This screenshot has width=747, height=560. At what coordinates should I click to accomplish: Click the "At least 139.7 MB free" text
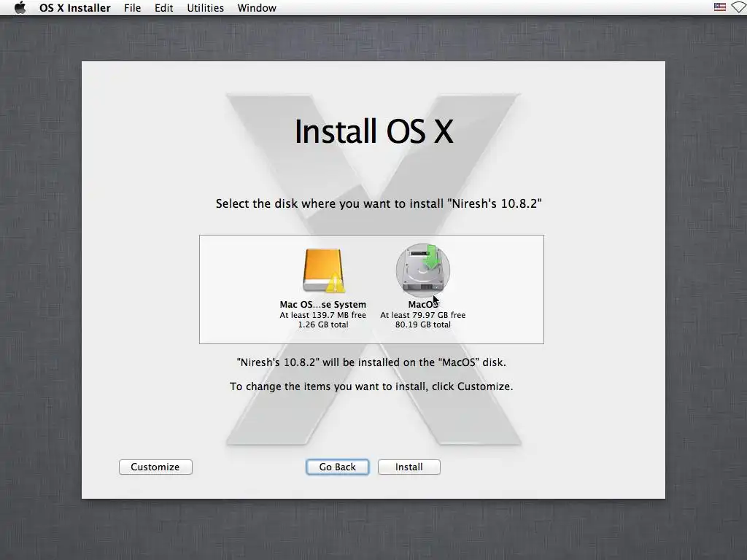click(x=323, y=315)
